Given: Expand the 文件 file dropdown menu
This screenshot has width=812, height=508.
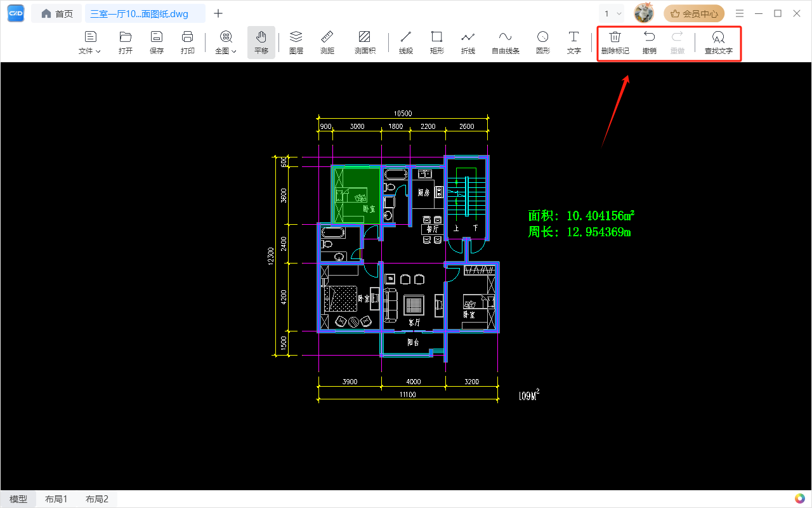Looking at the screenshot, I should (x=89, y=43).
